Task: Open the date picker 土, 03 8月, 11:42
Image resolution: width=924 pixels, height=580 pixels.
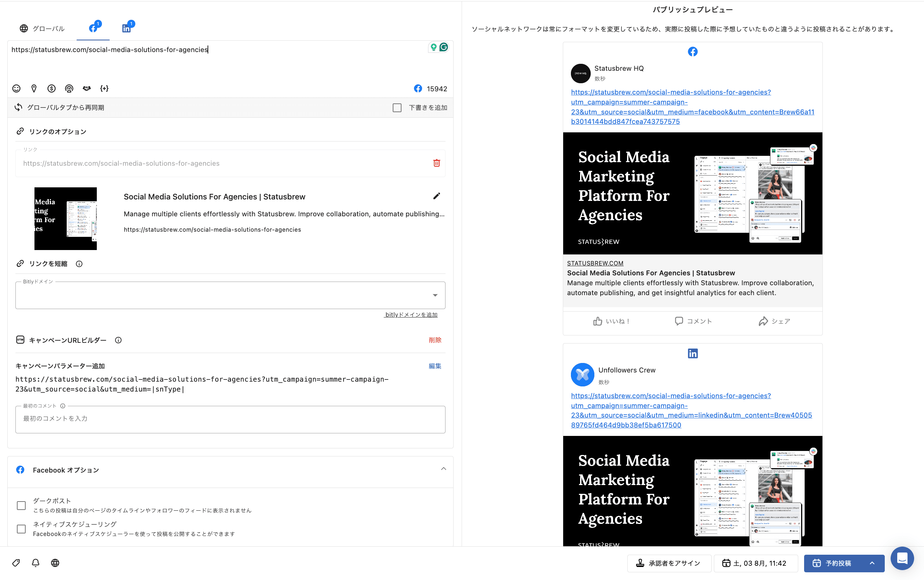Action: (756, 563)
